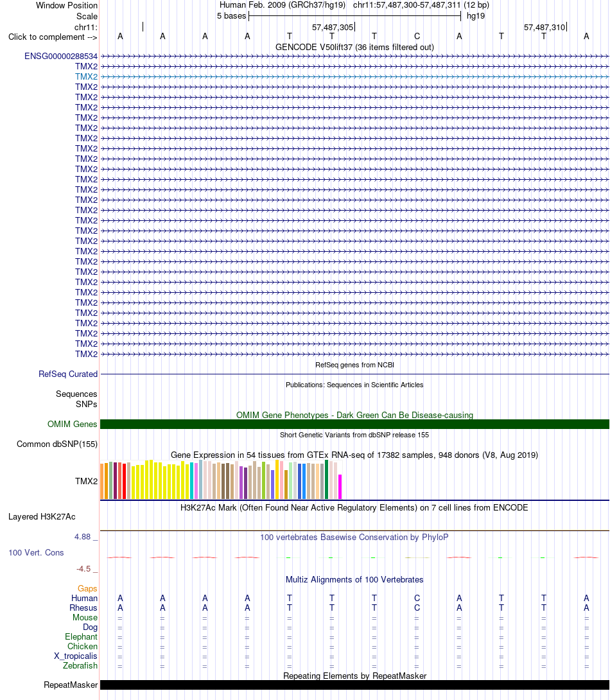Click the -4.5 PhyloP lower scale value
Viewport: 610px width, 700px height.
(x=83, y=569)
